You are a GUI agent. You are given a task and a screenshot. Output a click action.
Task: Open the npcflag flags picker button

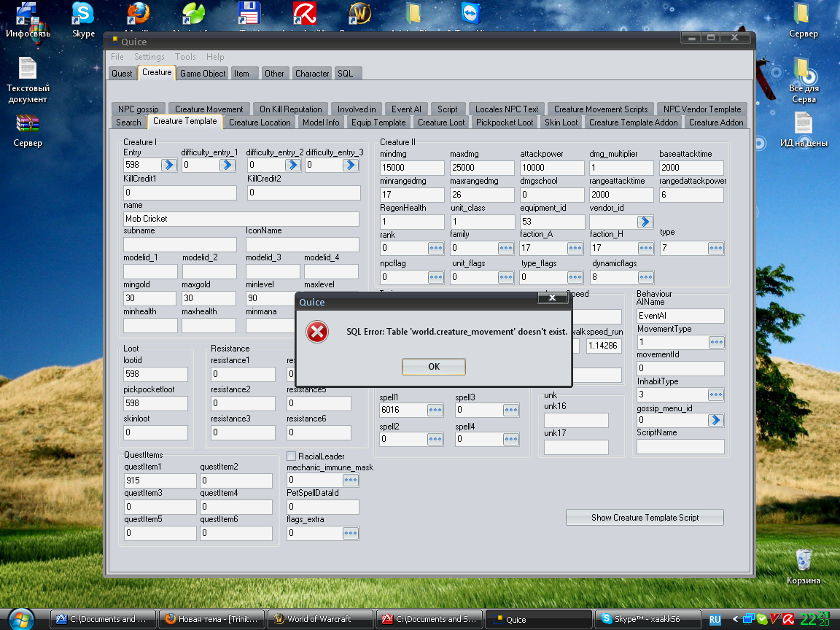[x=435, y=277]
